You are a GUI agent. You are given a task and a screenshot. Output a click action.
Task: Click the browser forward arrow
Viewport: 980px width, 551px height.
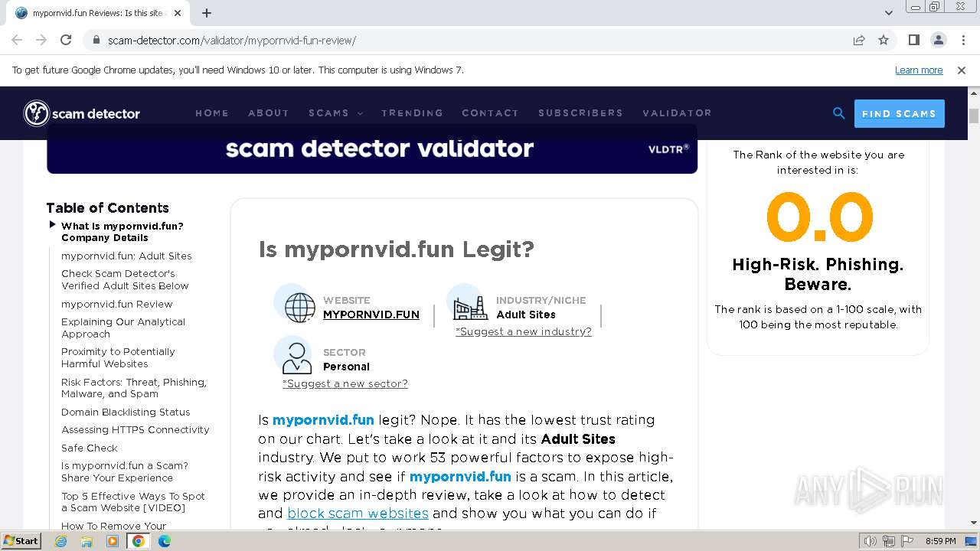41,41
